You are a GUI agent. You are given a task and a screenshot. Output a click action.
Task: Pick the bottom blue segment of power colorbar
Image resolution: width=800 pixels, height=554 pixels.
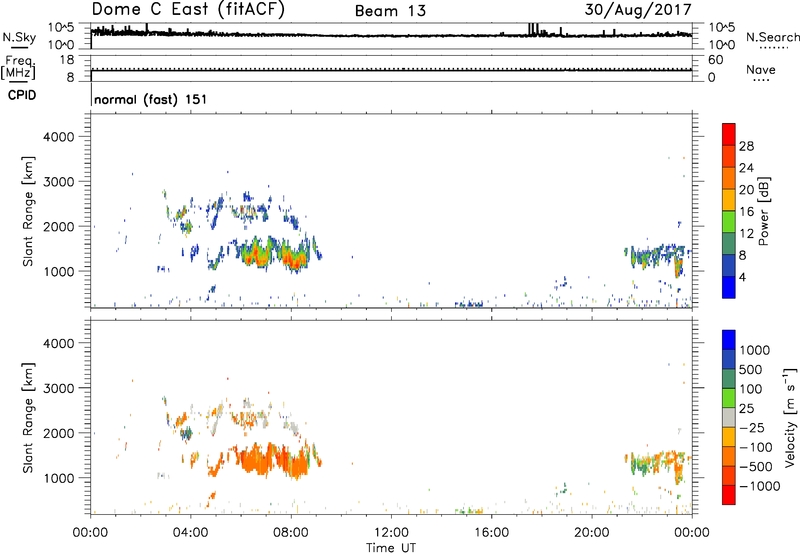tap(729, 287)
